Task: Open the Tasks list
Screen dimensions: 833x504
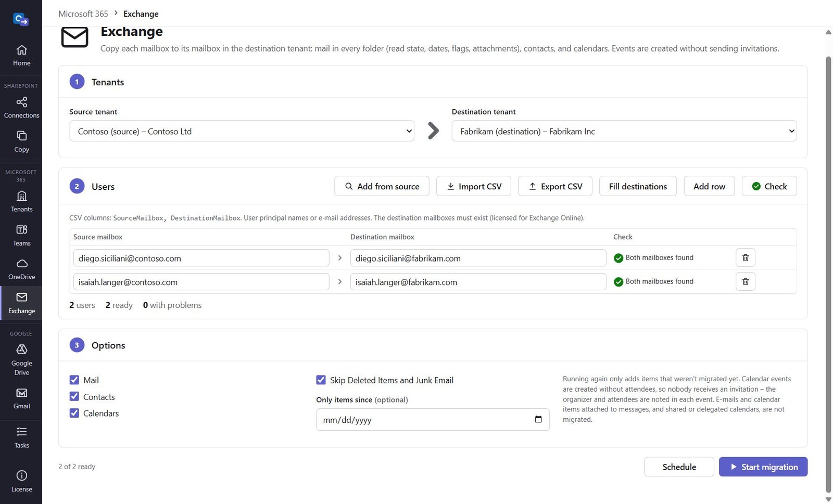Action: pos(21,438)
